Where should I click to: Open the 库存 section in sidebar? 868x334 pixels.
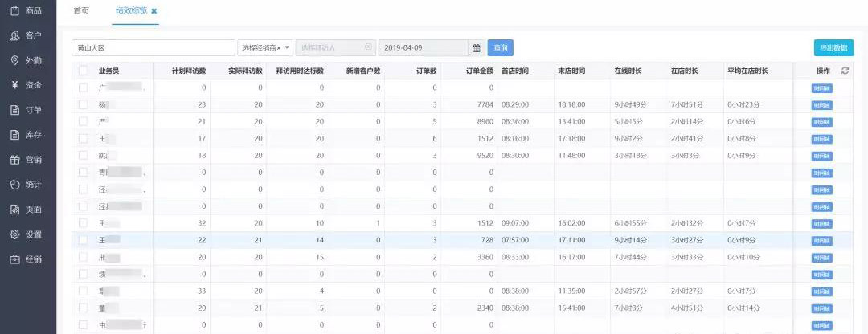(x=27, y=135)
